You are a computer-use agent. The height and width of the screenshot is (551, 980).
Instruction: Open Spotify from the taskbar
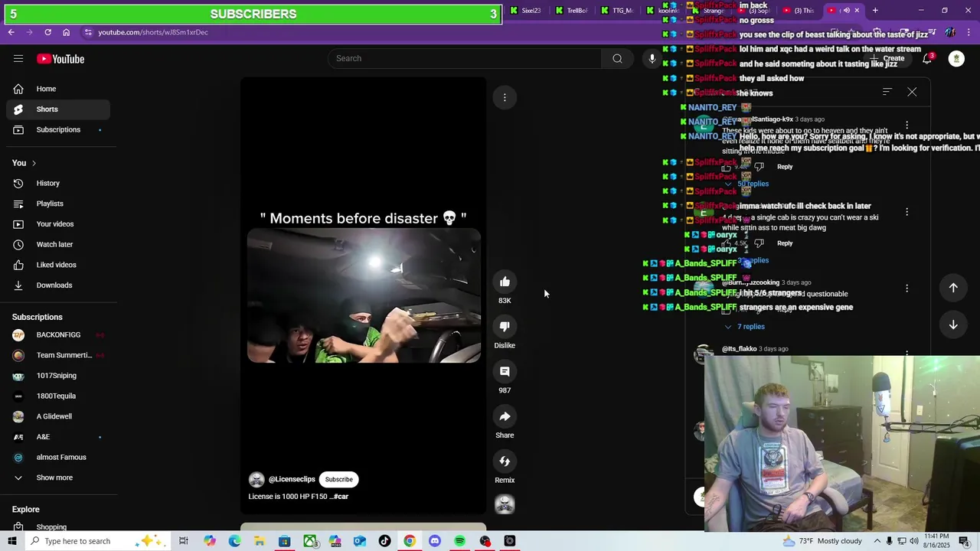point(459,541)
